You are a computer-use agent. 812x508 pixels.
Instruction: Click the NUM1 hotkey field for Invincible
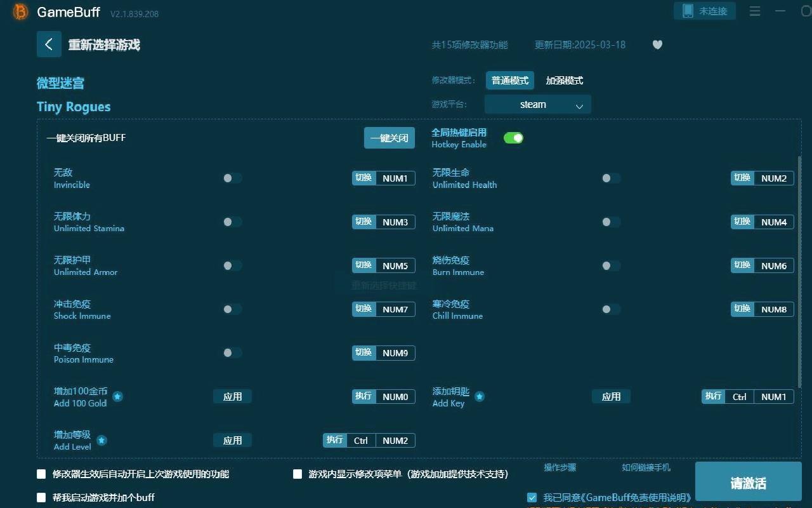click(x=395, y=178)
